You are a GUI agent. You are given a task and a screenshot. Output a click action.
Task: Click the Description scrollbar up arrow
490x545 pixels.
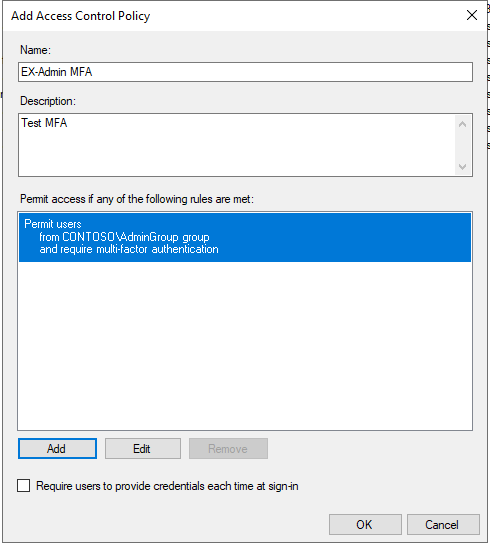point(463,124)
